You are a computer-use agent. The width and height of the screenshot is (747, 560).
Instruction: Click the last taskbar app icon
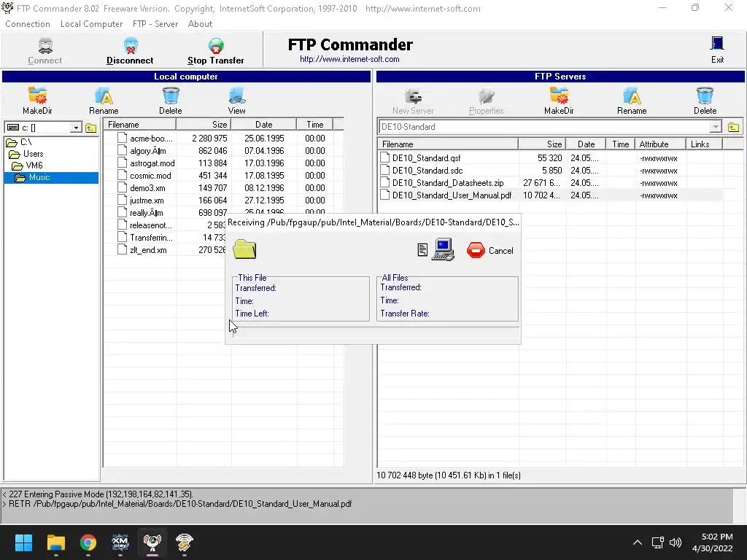(x=185, y=542)
